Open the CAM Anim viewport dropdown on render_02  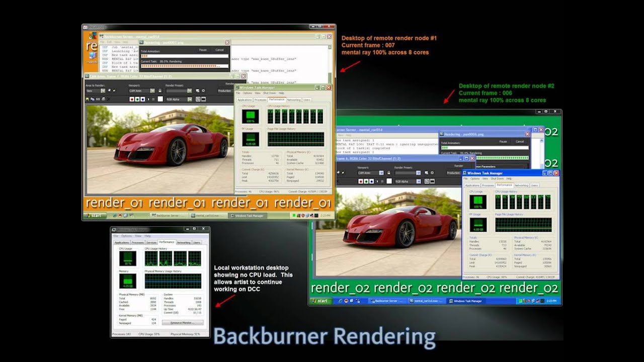[x=371, y=172]
